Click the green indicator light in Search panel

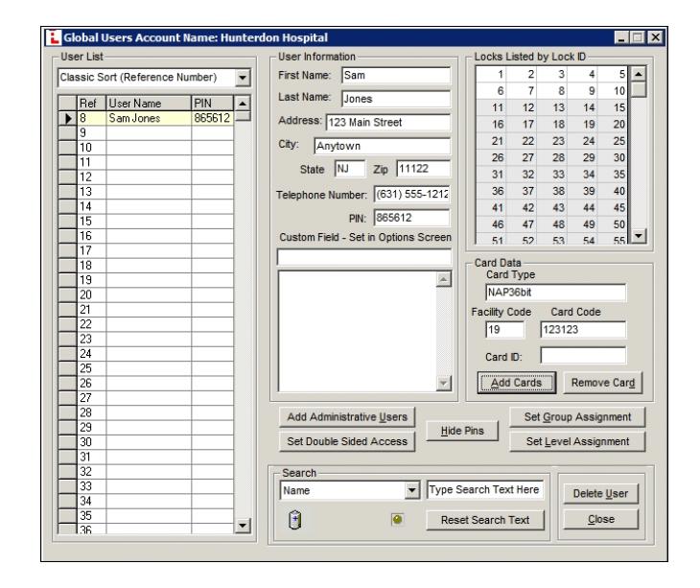(397, 519)
